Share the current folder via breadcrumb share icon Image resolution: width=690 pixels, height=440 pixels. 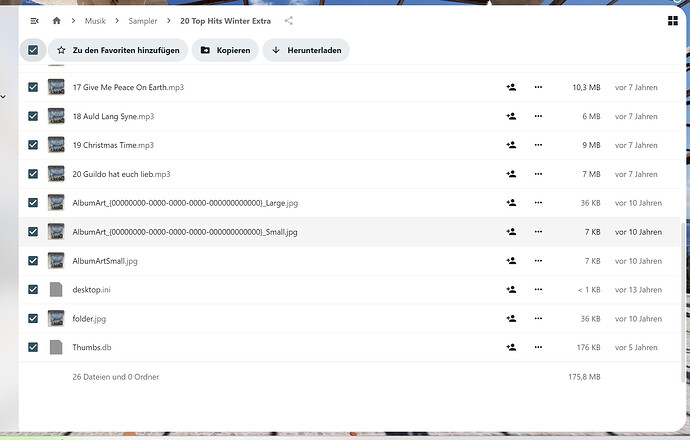289,21
